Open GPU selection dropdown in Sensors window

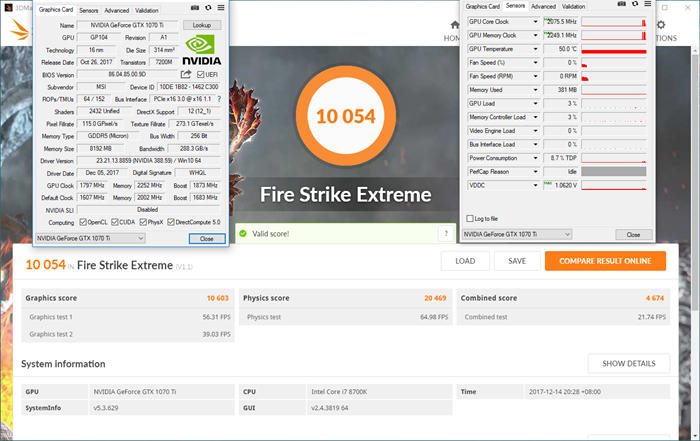click(x=517, y=234)
